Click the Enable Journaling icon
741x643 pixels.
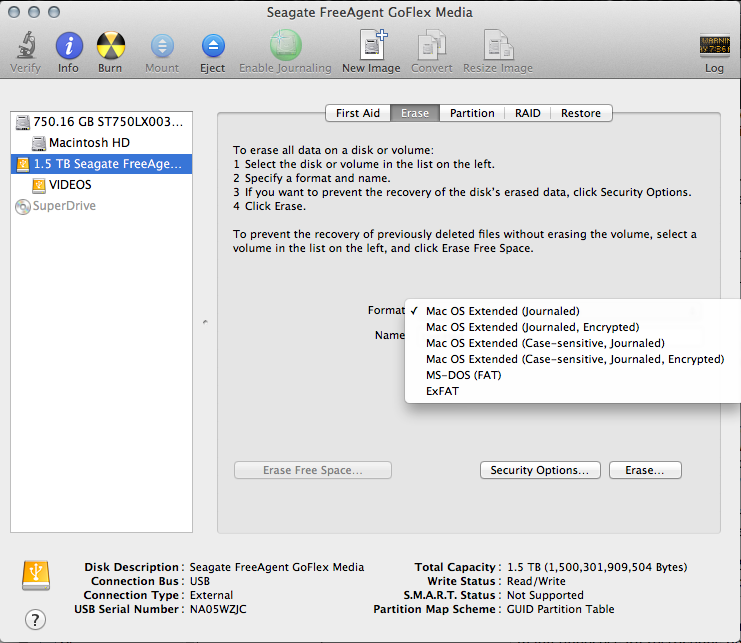point(285,45)
